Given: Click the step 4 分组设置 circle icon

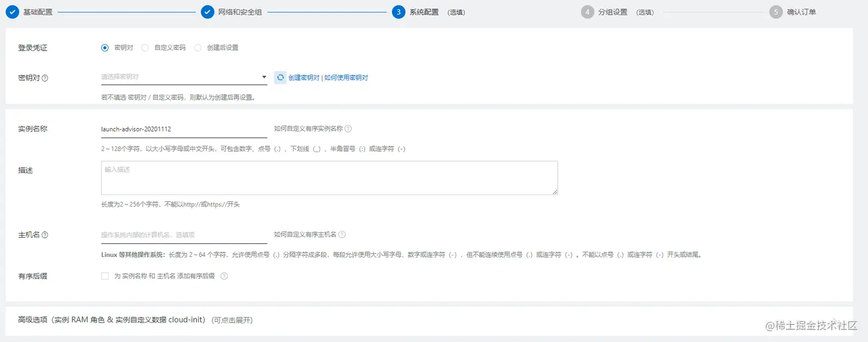Looking at the screenshot, I should [587, 12].
